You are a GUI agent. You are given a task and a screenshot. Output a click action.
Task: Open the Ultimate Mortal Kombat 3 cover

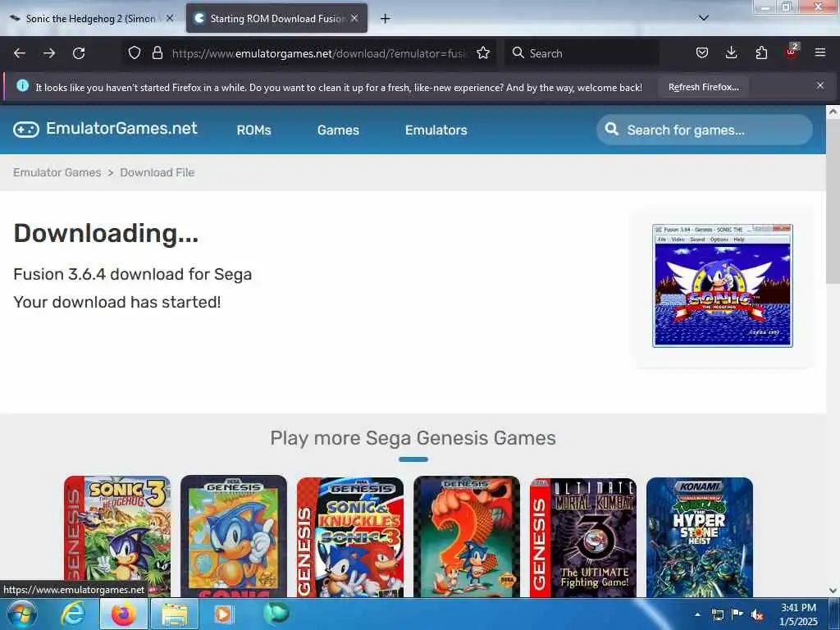[x=583, y=536]
